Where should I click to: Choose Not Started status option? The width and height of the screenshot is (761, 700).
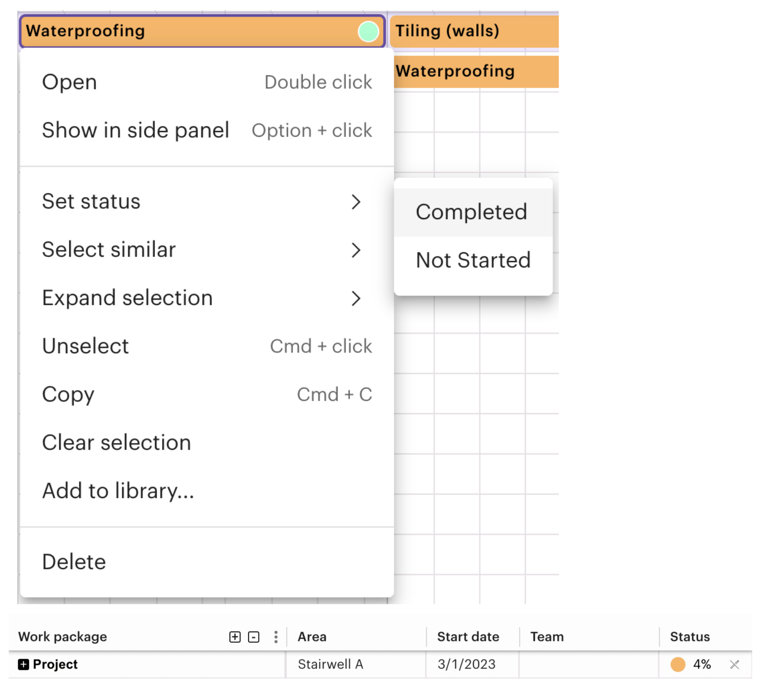[x=473, y=260]
